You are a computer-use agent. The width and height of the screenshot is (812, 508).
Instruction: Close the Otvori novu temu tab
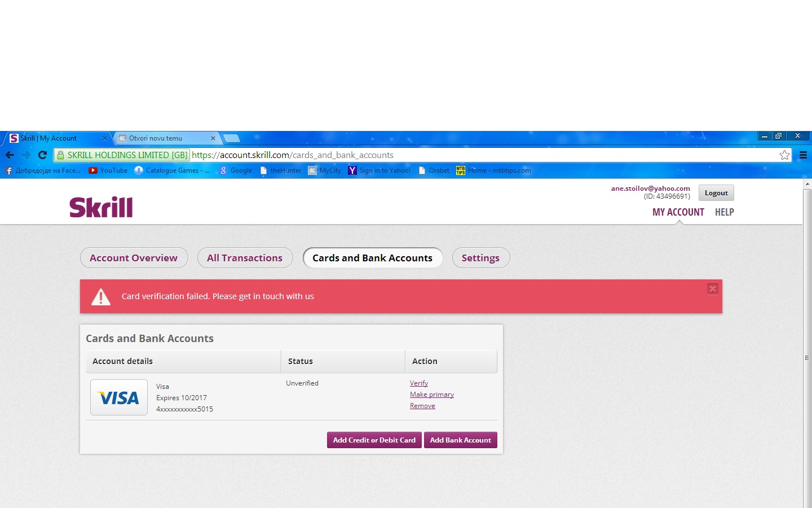pos(213,138)
